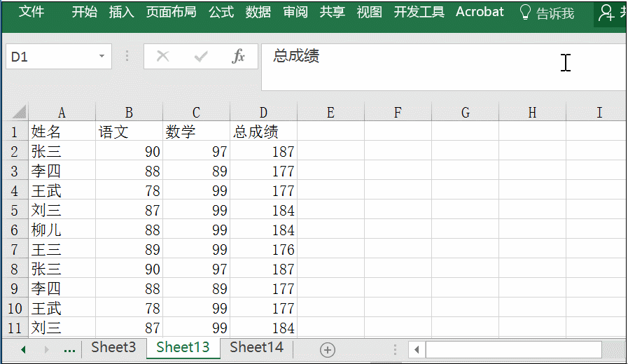Select column B header
Image resolution: width=628 pixels, height=364 pixels.
point(129,113)
